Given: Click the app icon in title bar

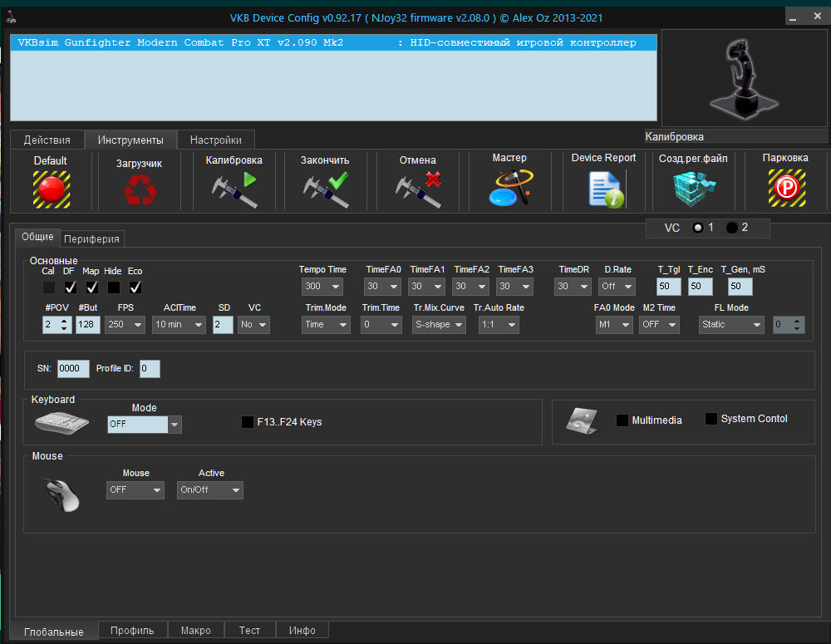Looking at the screenshot, I should pos(11,17).
